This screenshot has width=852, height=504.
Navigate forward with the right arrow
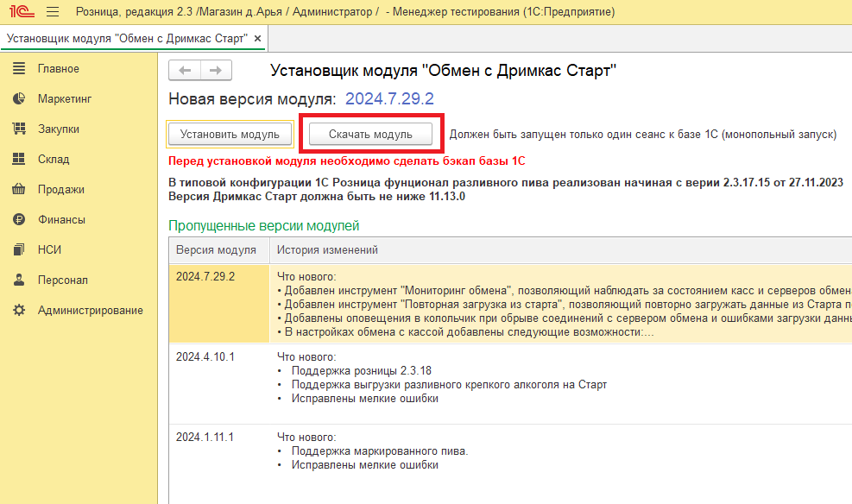(x=216, y=71)
